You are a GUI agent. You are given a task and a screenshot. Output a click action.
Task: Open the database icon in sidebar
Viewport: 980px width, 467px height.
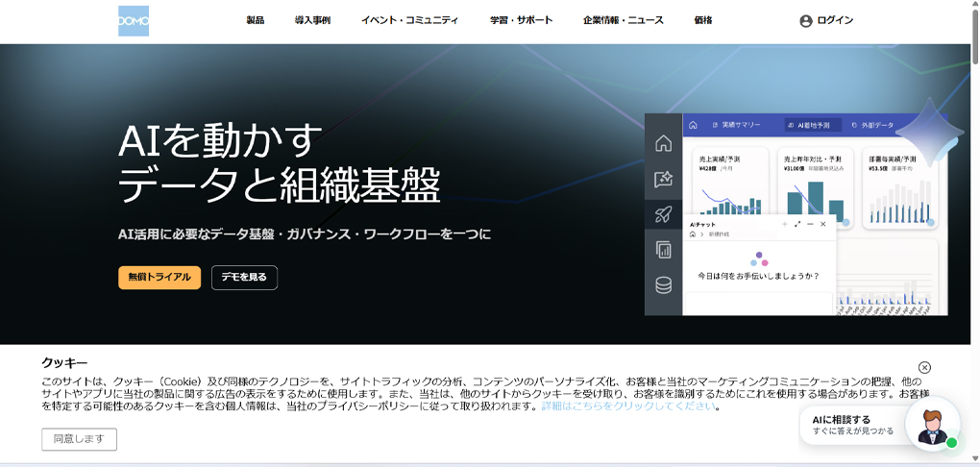click(x=663, y=285)
